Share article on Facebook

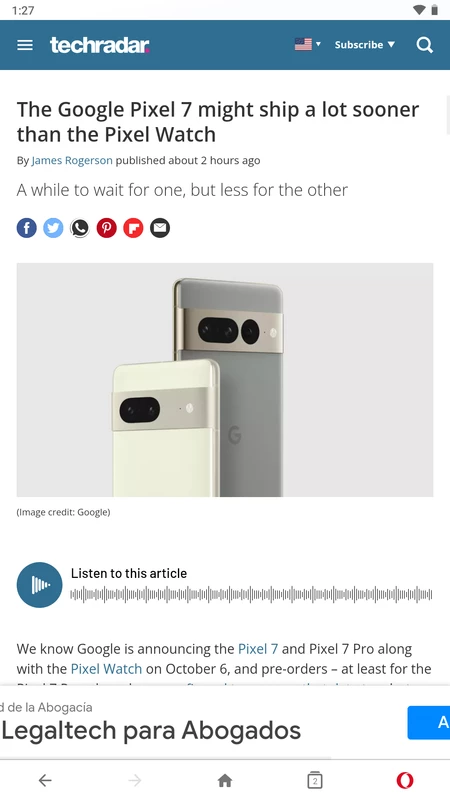click(27, 228)
